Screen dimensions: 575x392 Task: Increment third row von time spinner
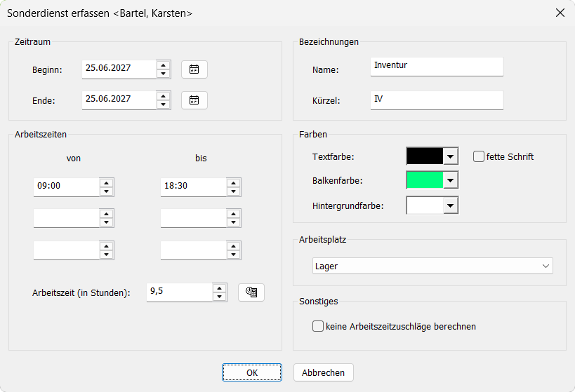tap(106, 246)
